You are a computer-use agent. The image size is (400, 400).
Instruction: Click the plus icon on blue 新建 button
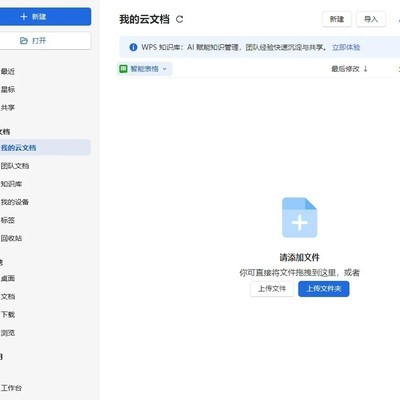pos(24,17)
